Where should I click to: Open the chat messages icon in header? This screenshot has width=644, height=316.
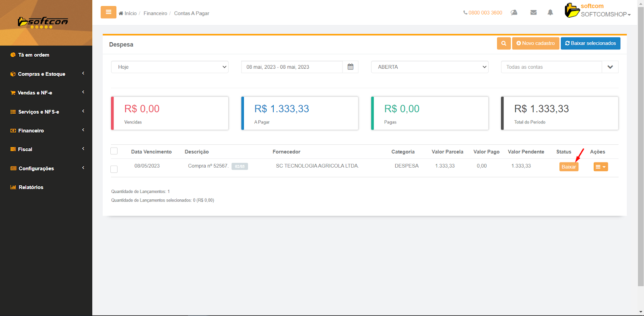pos(514,12)
